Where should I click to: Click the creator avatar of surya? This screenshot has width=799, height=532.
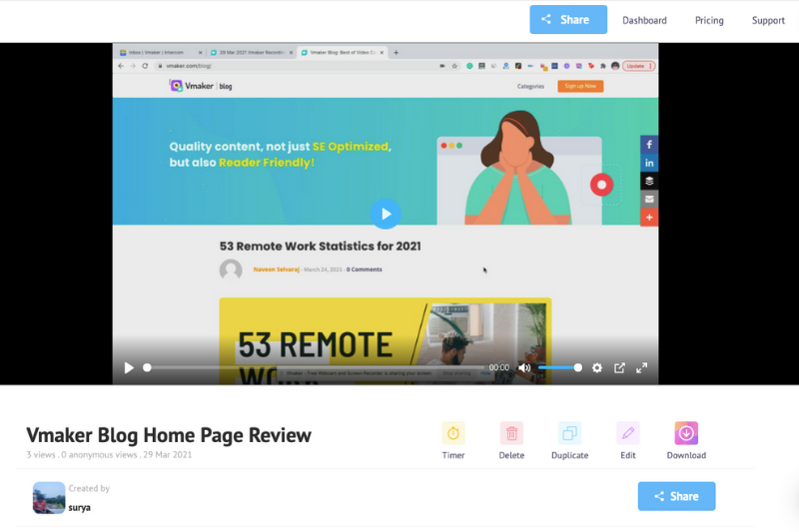point(49,498)
